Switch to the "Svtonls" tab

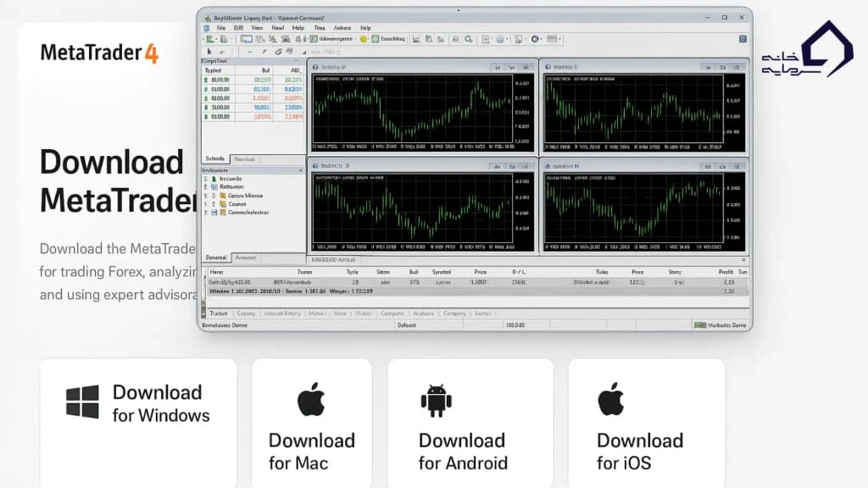point(214,158)
